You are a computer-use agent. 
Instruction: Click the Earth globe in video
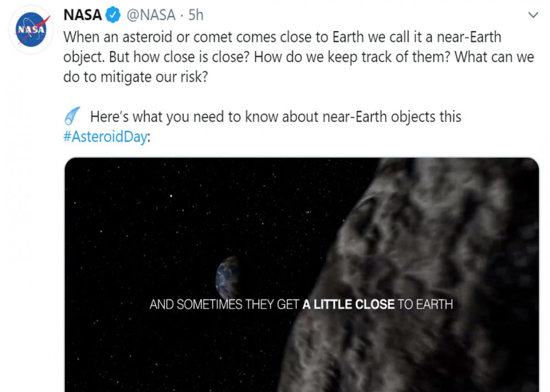(228, 278)
